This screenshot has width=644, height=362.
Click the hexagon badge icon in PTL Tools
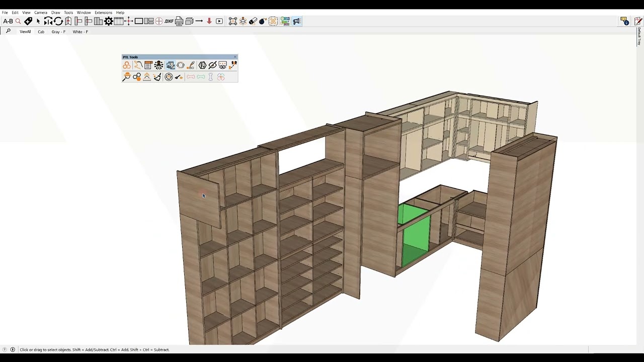202,65
